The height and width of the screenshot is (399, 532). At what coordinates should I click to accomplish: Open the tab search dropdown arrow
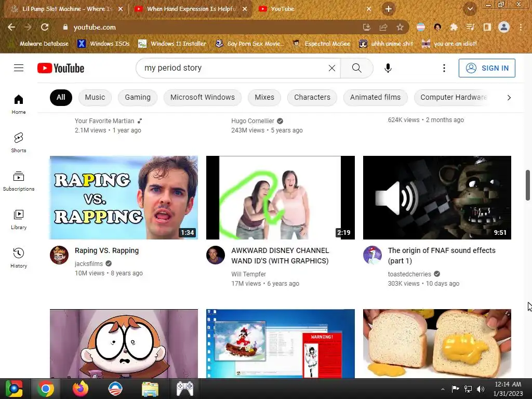point(470,9)
